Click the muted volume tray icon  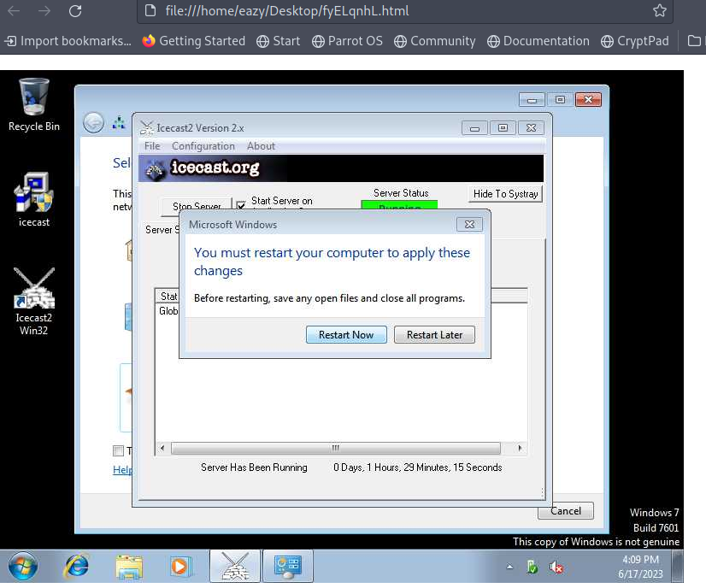click(x=556, y=567)
